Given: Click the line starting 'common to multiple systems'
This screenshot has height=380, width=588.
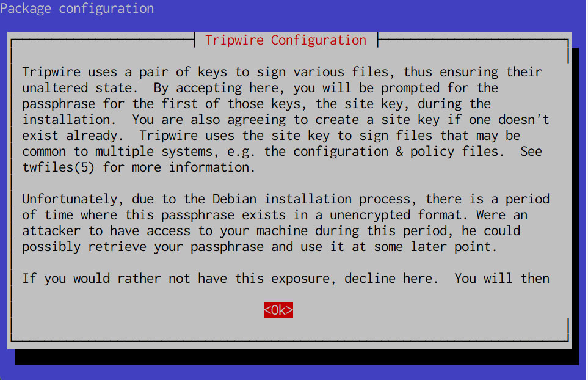Looking at the screenshot, I should pos(282,151).
